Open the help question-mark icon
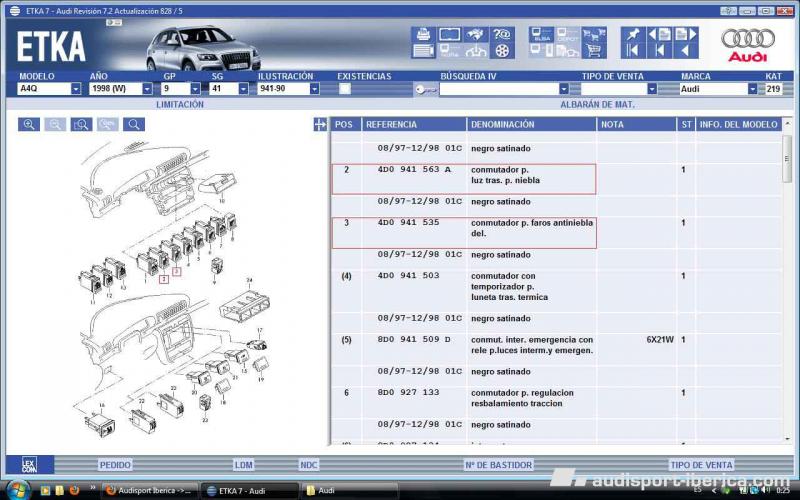Viewport: 800px width, 500px height. pos(502,34)
